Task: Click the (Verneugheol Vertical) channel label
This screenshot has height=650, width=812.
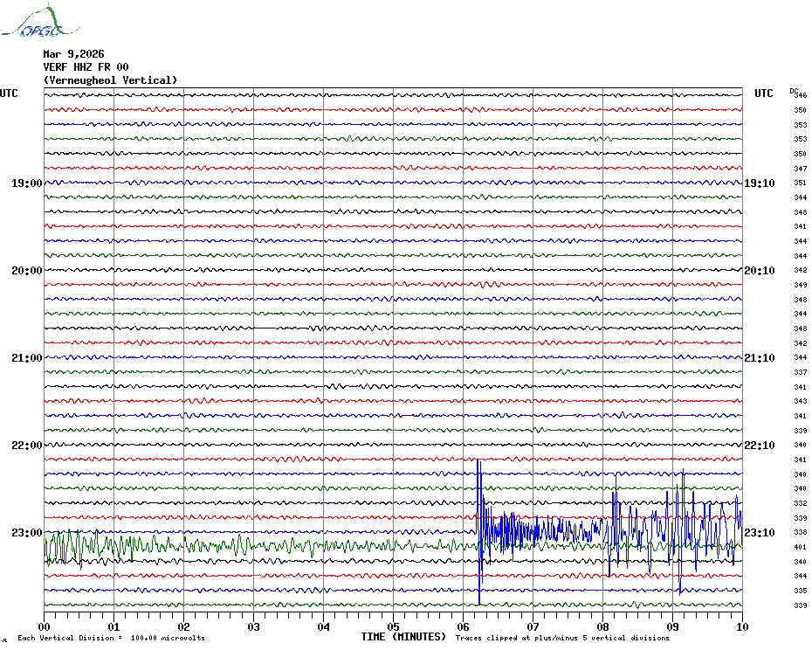Action: (x=110, y=80)
